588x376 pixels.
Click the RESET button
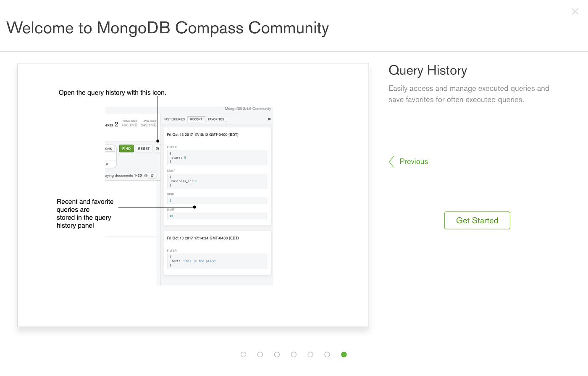click(x=144, y=148)
